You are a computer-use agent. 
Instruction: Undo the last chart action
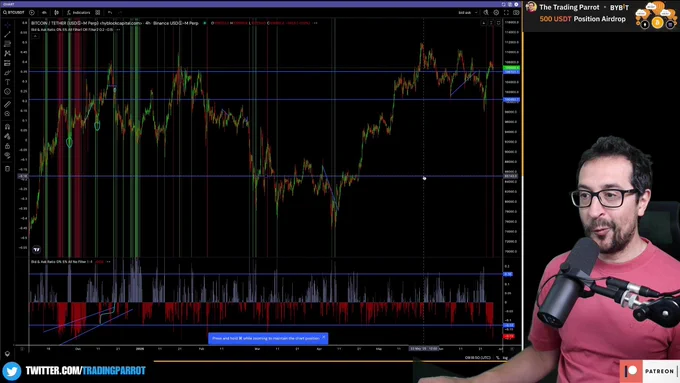pyautogui.click(x=110, y=13)
